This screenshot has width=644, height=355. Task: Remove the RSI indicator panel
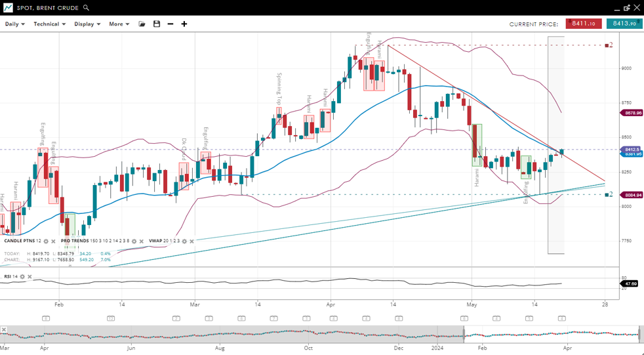point(30,277)
